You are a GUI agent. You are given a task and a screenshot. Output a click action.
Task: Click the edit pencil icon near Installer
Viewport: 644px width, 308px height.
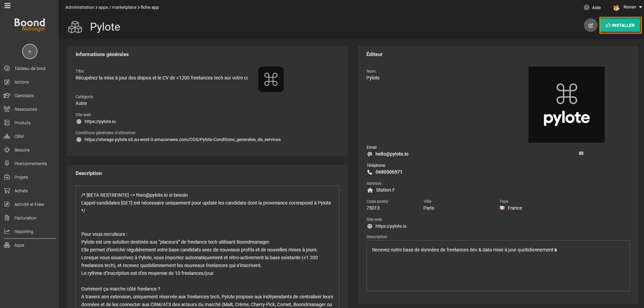590,25
